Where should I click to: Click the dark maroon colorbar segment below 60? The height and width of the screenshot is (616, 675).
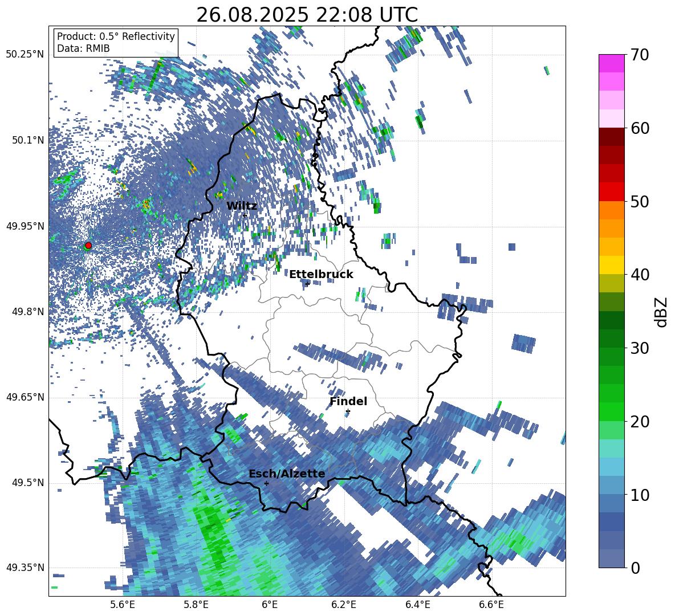coord(612,137)
